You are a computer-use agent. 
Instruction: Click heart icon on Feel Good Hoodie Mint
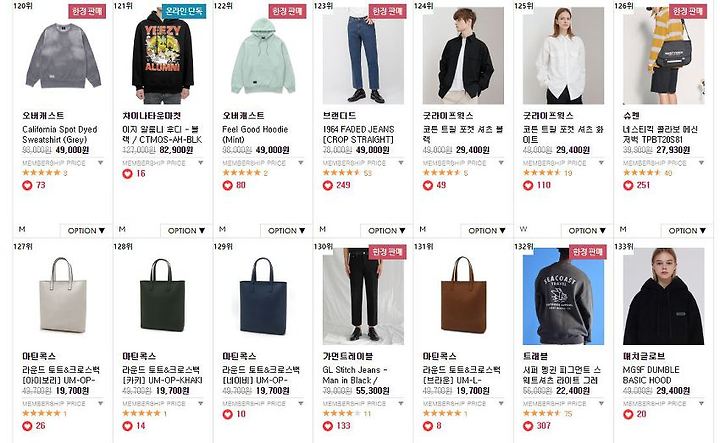[227, 185]
